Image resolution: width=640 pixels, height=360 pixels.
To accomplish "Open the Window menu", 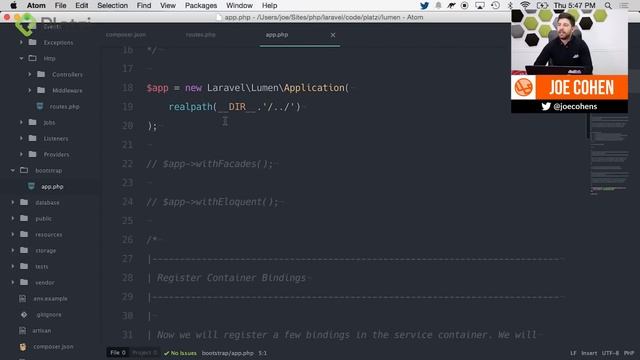I will (239, 5).
